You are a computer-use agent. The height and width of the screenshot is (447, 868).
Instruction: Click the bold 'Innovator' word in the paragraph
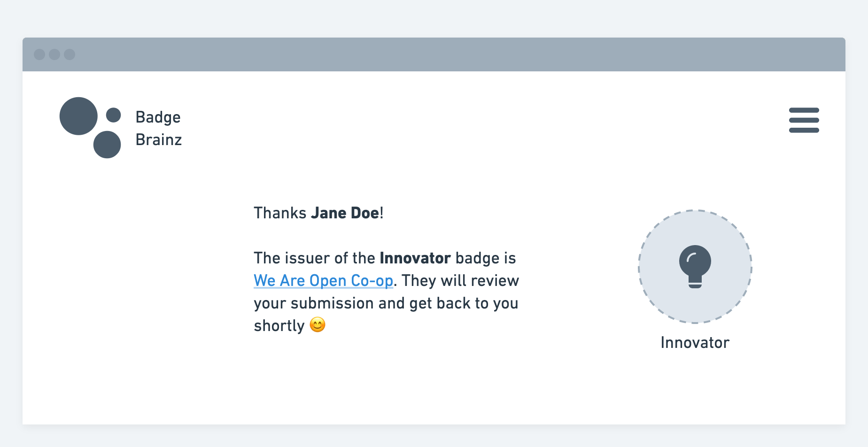coord(415,258)
